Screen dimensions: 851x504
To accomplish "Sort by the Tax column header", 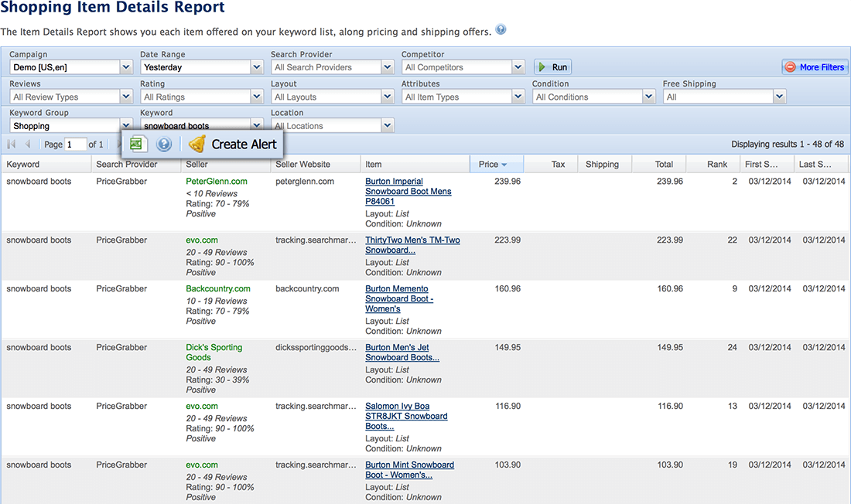I will click(550, 164).
